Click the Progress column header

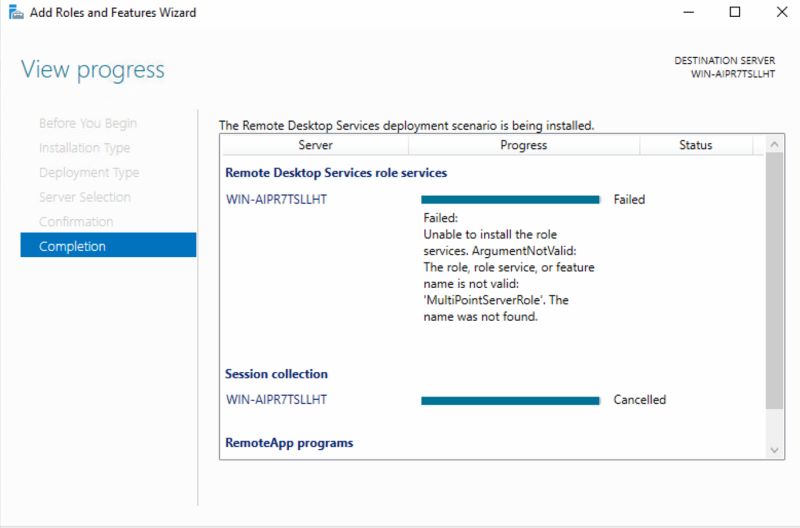click(523, 145)
